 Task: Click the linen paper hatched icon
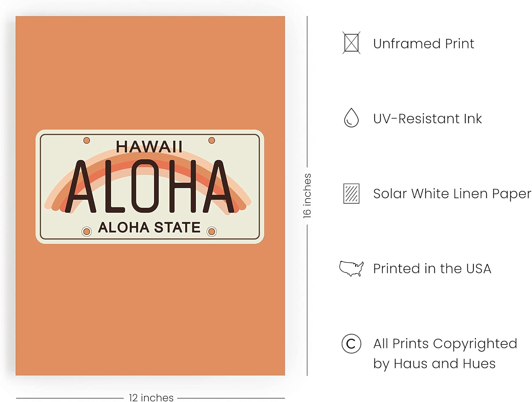click(351, 193)
